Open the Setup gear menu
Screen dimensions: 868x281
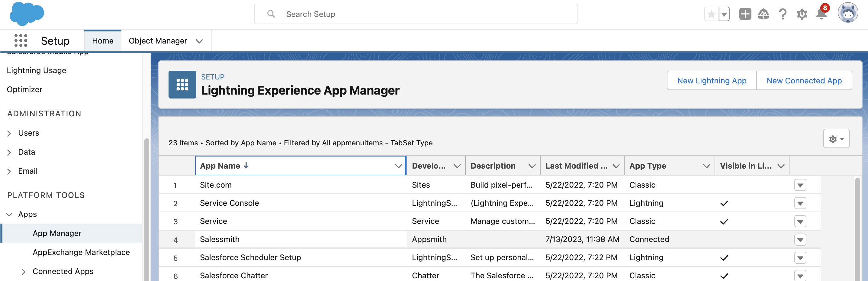click(x=802, y=14)
